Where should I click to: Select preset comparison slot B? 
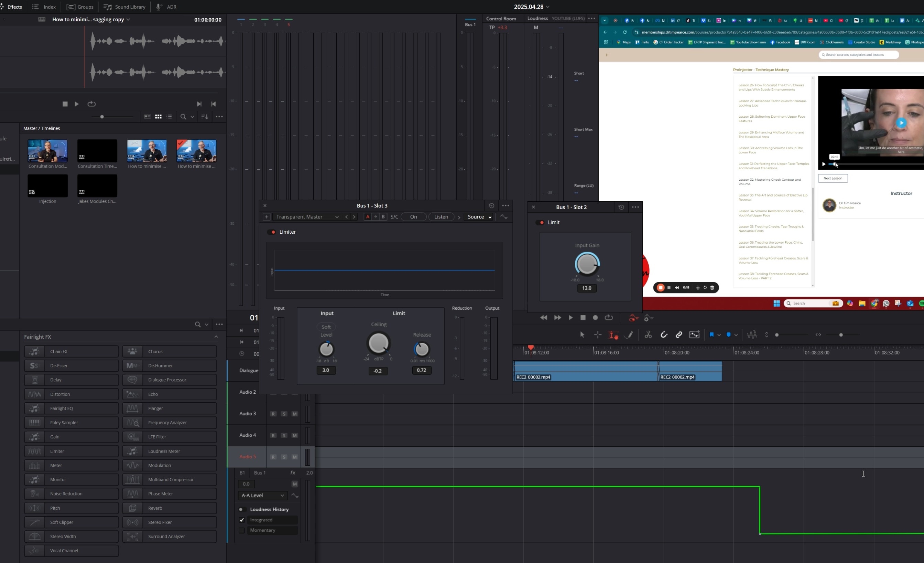(383, 217)
